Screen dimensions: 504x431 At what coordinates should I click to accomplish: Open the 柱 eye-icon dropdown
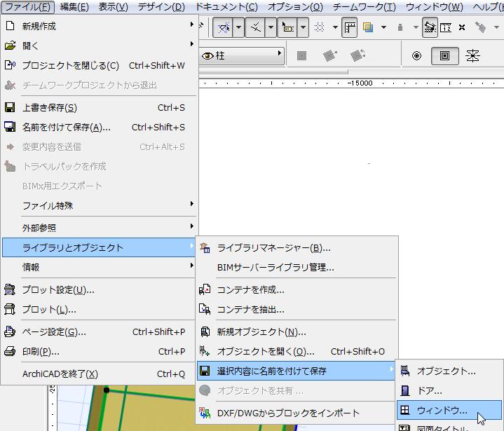[242, 55]
